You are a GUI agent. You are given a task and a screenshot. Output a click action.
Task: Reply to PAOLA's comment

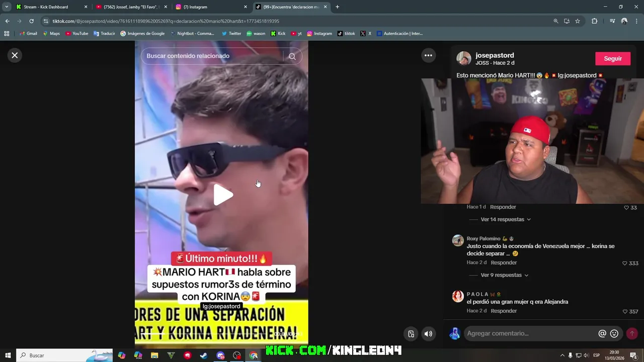click(504, 311)
